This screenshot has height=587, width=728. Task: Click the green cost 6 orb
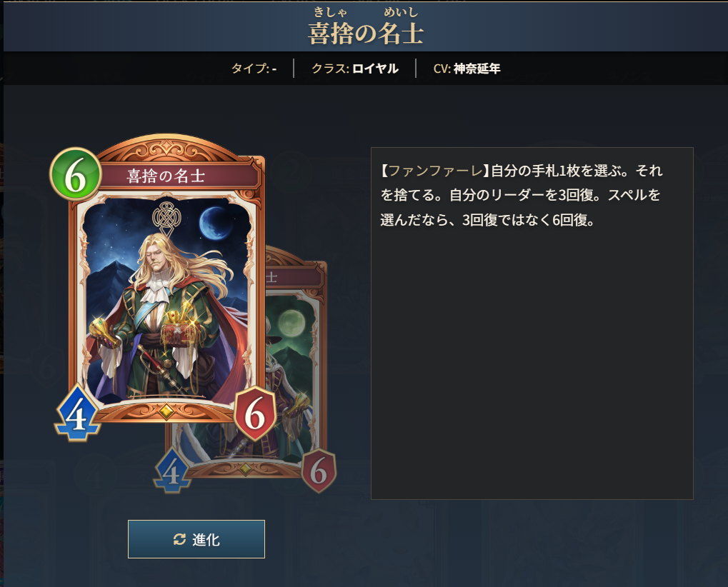tap(76, 175)
